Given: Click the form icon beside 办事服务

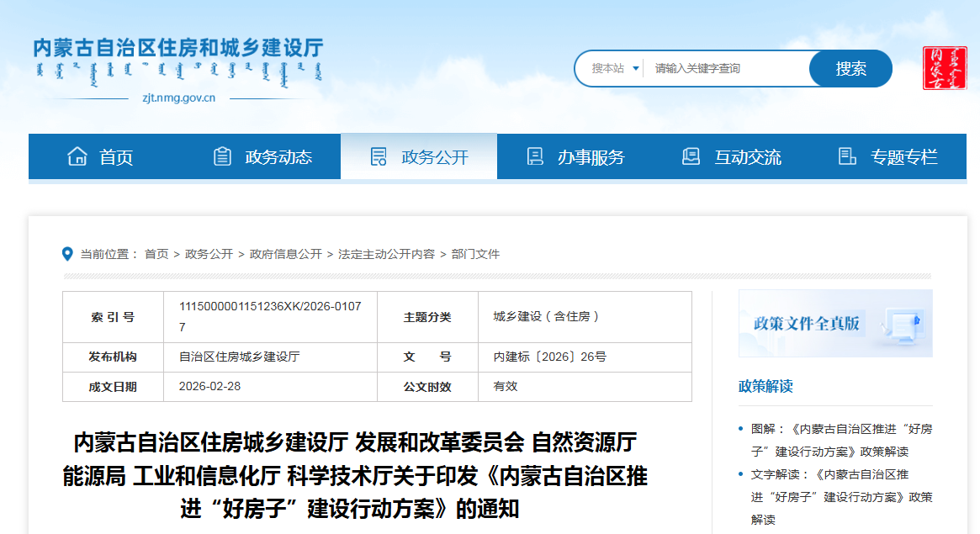Looking at the screenshot, I should 534,156.
